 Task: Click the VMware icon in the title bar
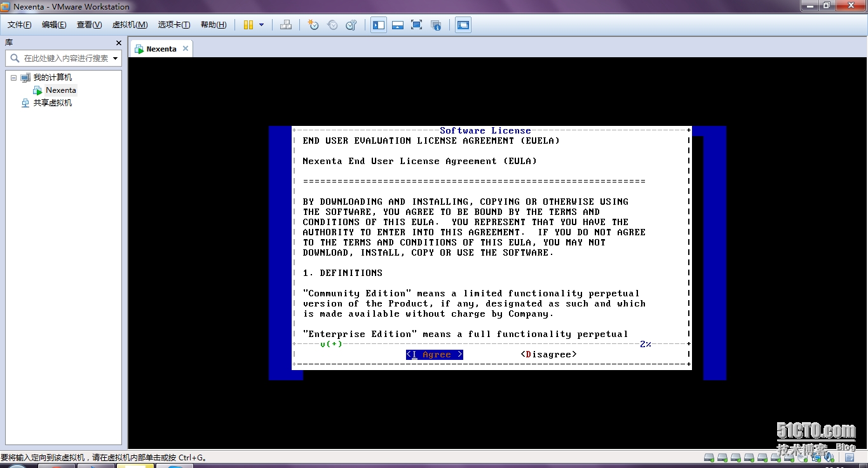click(6, 7)
